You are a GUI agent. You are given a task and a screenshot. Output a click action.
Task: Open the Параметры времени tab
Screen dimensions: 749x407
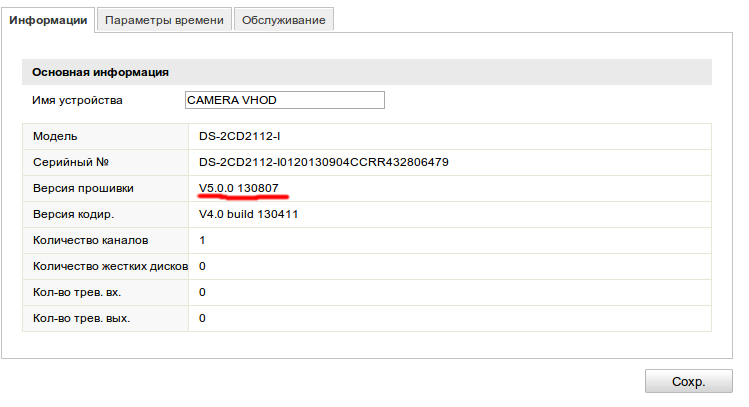(x=164, y=20)
